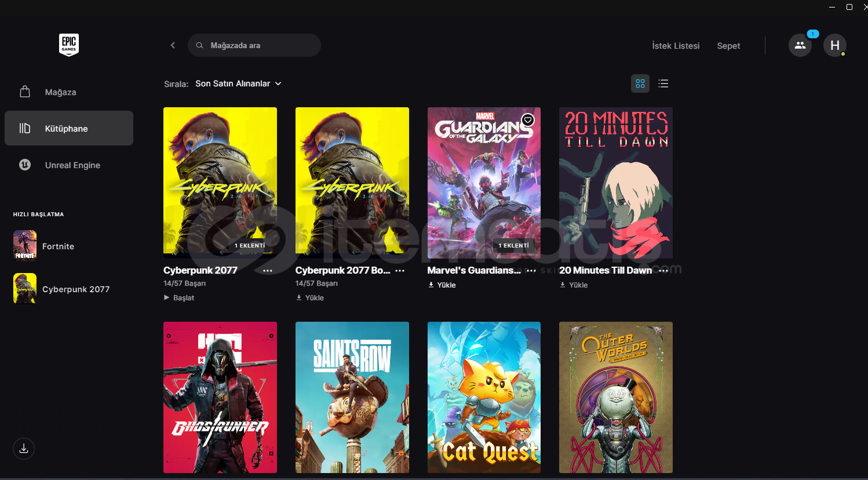868x480 pixels.
Task: Toggle heart favorite on Guardians cover
Action: [x=527, y=120]
